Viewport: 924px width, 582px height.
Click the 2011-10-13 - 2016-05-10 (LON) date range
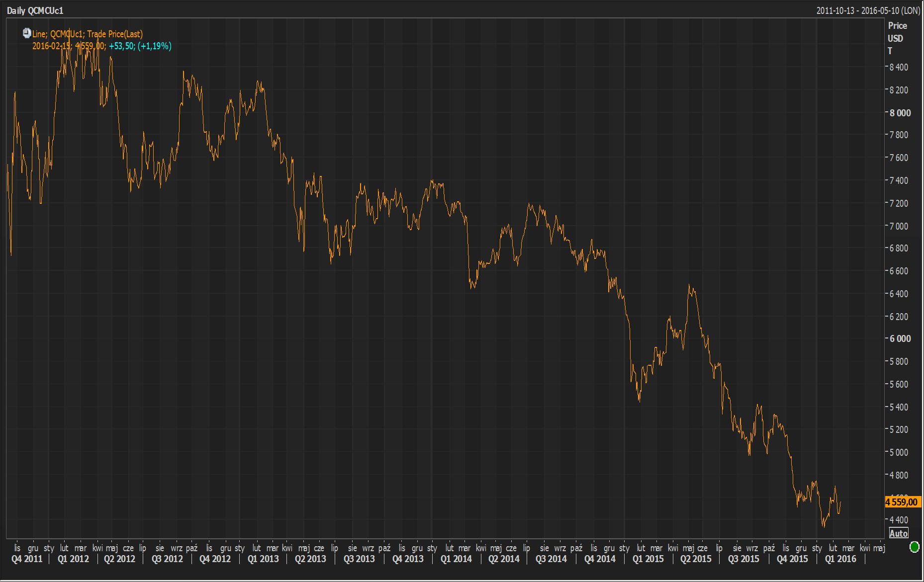point(868,10)
